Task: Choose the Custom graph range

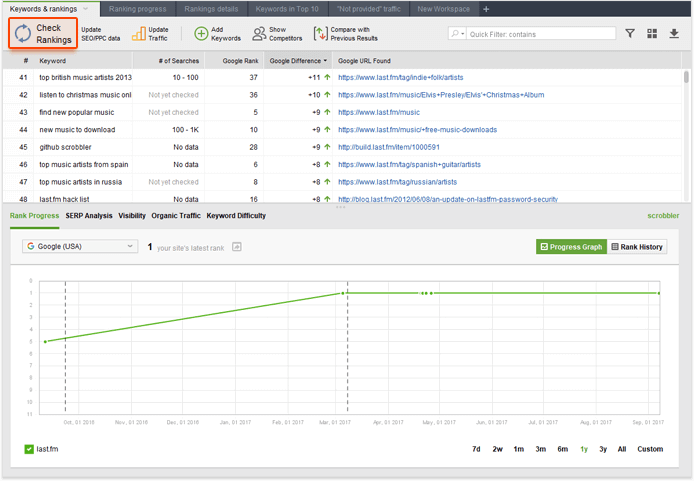Action: pyautogui.click(x=650, y=449)
